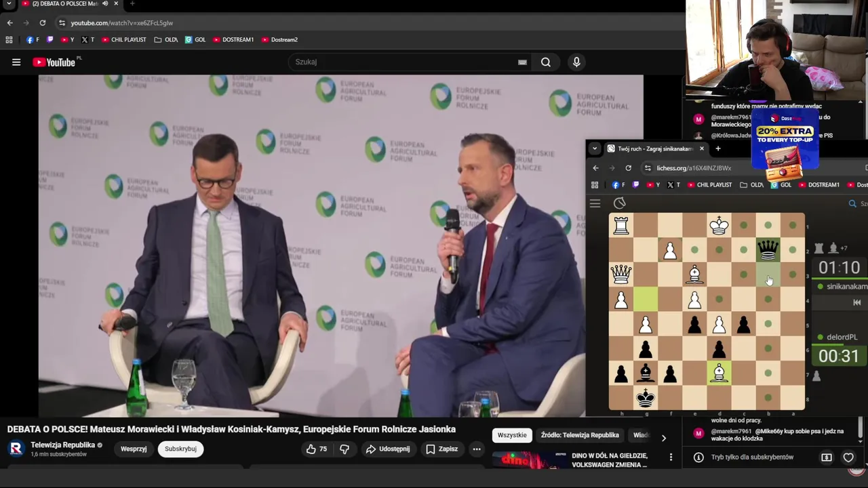This screenshot has width=868, height=488.
Task: Open a new tab in lichess window
Action: click(x=718, y=148)
